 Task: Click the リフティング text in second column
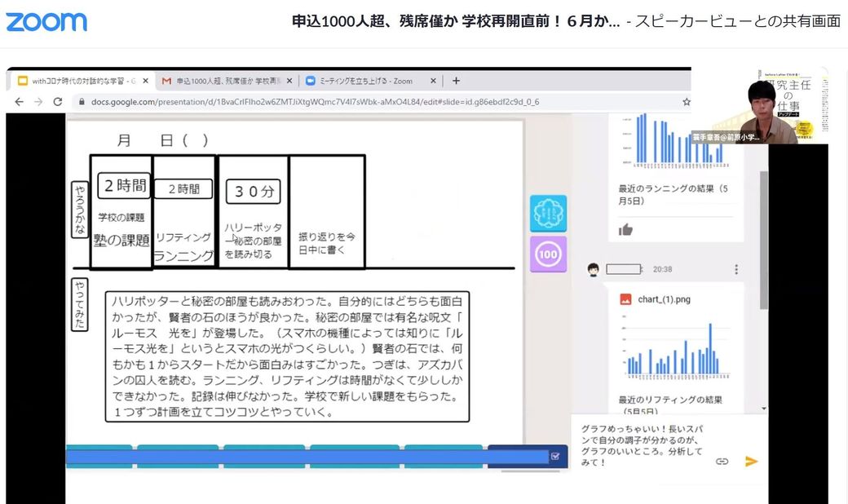pos(183,237)
